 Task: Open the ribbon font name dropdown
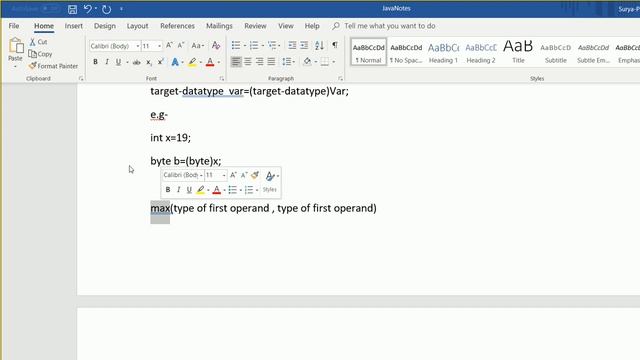pyautogui.click(x=138, y=46)
